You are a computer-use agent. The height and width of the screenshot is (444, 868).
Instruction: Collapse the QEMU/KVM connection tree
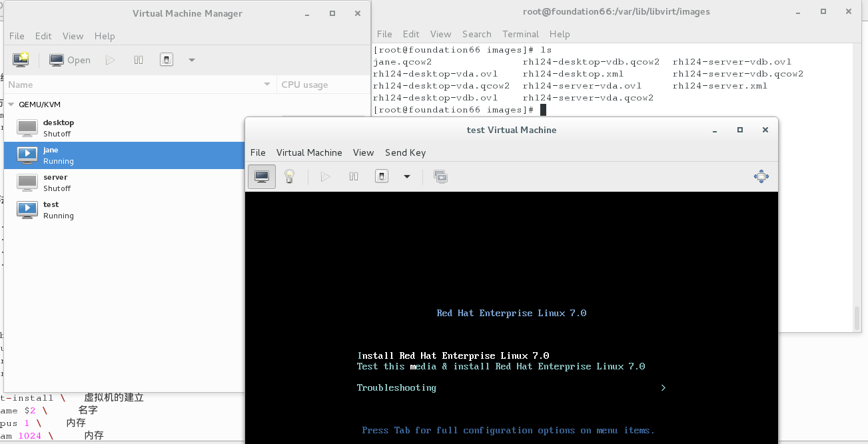tap(11, 105)
